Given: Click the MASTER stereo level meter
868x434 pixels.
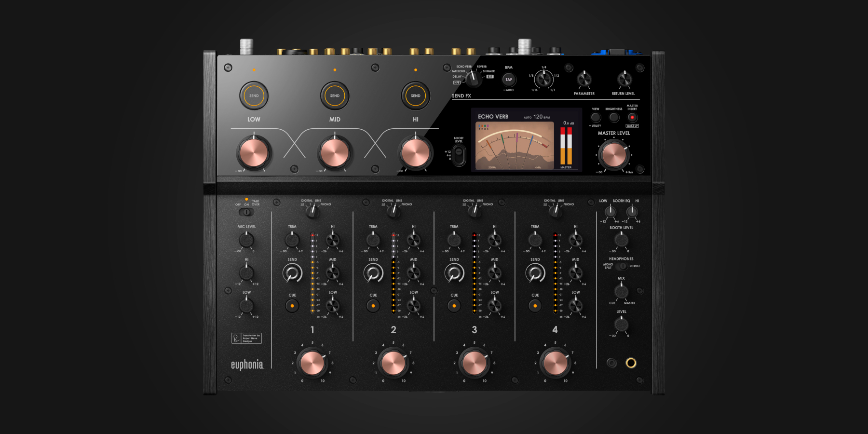Looking at the screenshot, I should (x=566, y=146).
